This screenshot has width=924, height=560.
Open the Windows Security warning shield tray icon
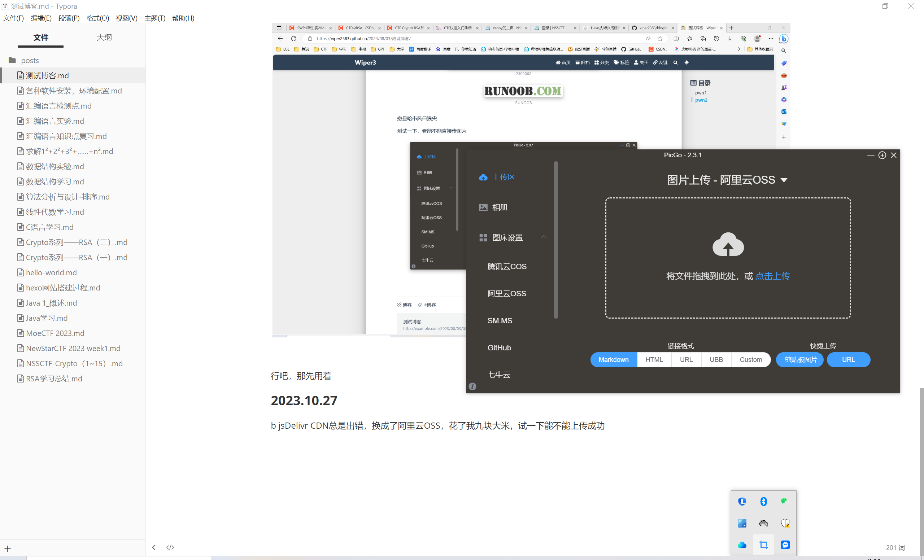[785, 523]
